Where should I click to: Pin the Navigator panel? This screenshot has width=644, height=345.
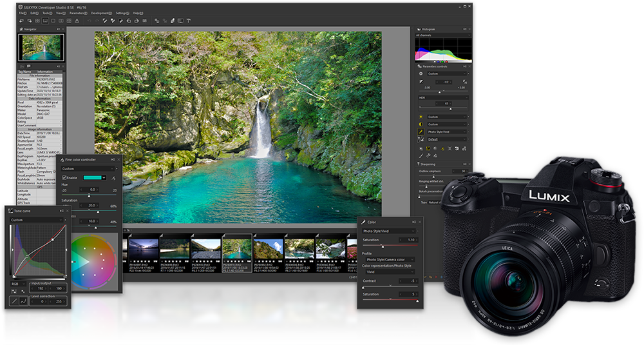pyautogui.click(x=58, y=29)
